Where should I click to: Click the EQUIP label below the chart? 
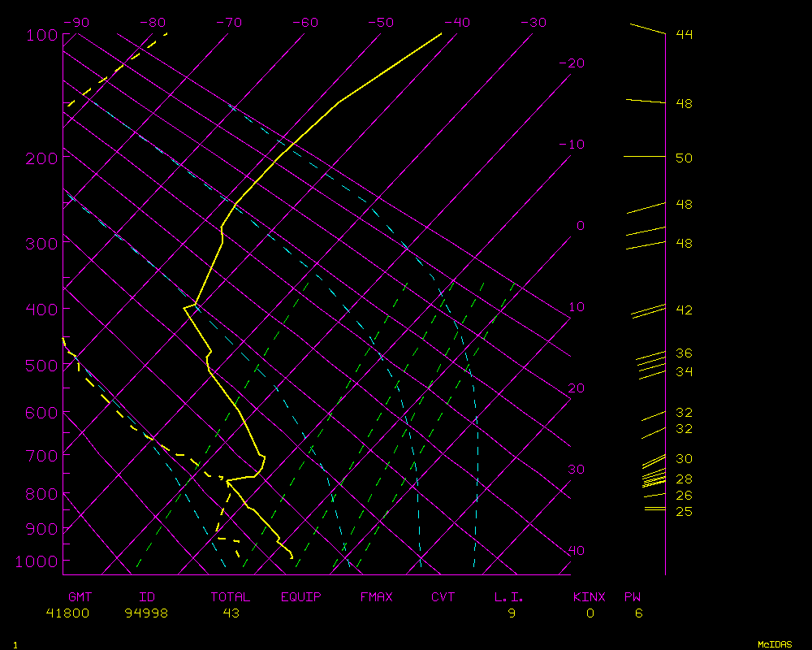(301, 597)
